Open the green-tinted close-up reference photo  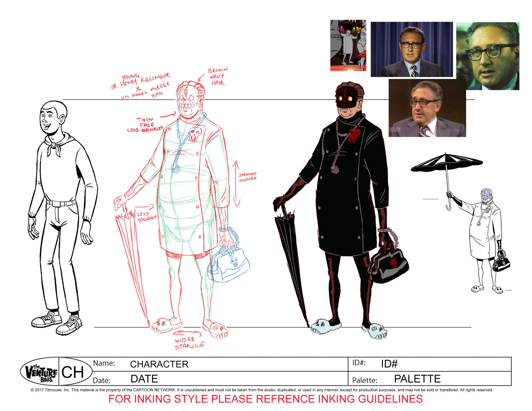pyautogui.click(x=488, y=56)
